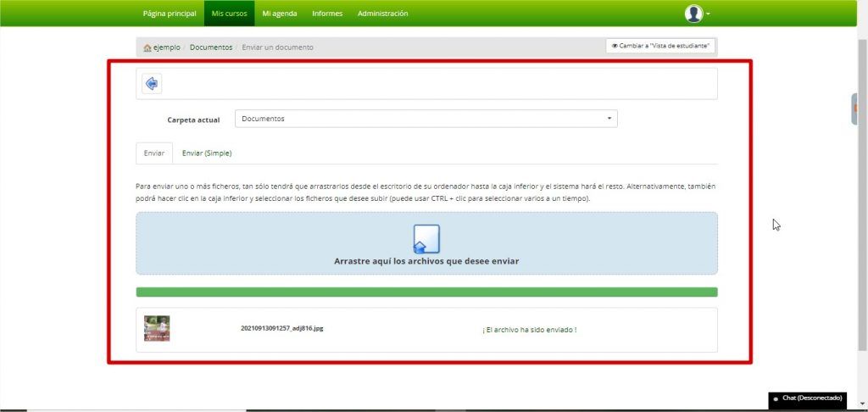The width and height of the screenshot is (868, 412).
Task: Click the Arrastre aquí los archivos drop zone
Action: (x=426, y=243)
